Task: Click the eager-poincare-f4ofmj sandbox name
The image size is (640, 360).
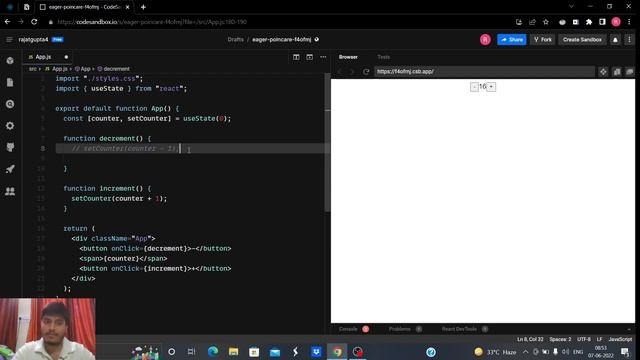Action: tap(282, 40)
